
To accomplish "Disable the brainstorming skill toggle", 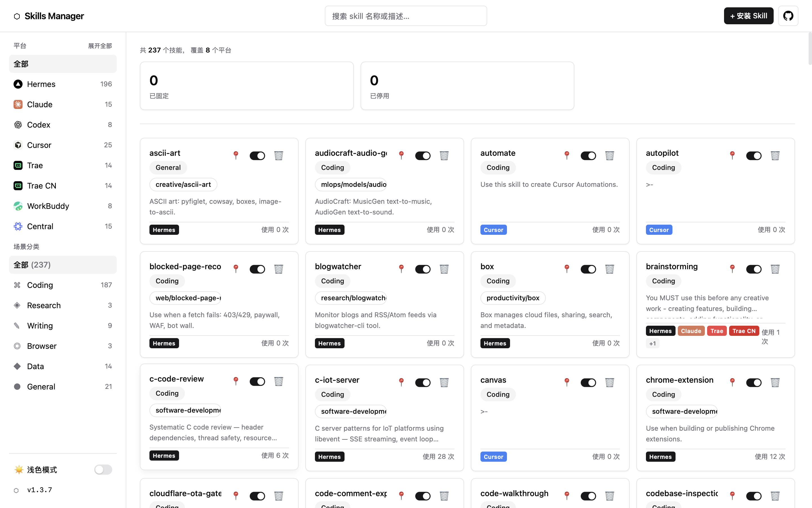I will pos(753,269).
